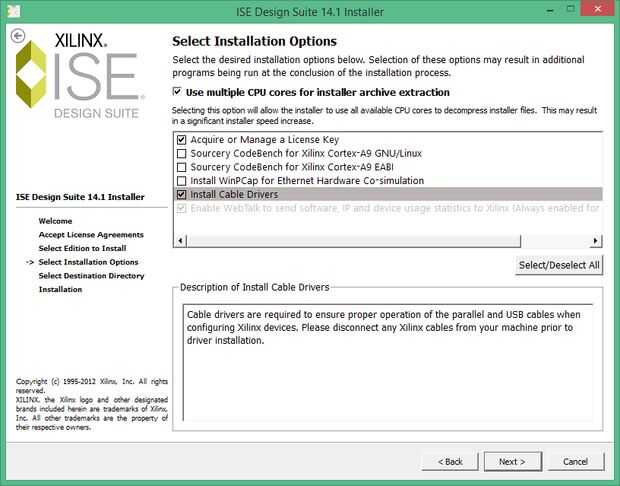The width and height of the screenshot is (620, 486).
Task: Click the cable drivers description text box
Action: pos(388,363)
